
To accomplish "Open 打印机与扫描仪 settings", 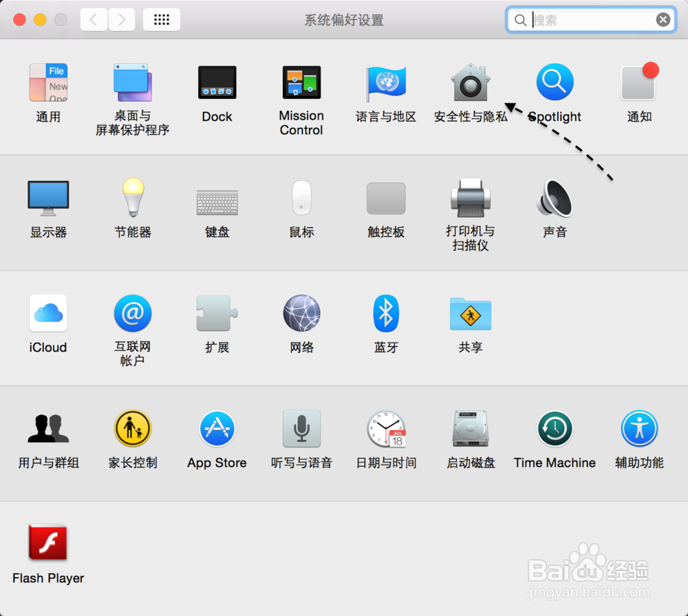I will [471, 198].
